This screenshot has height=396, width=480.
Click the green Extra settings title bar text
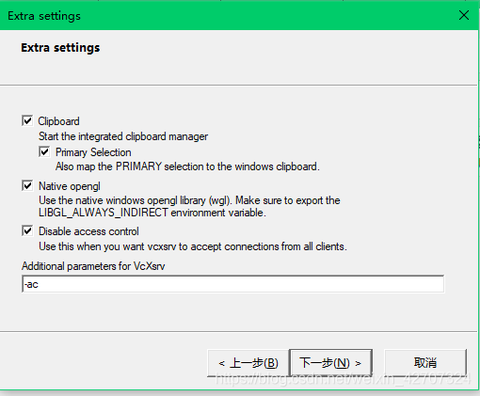click(44, 16)
